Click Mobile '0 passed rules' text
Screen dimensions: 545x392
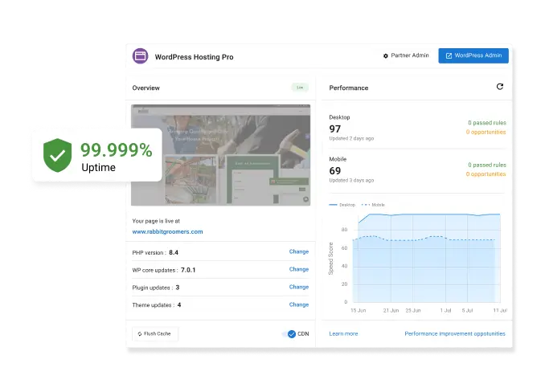(x=487, y=165)
